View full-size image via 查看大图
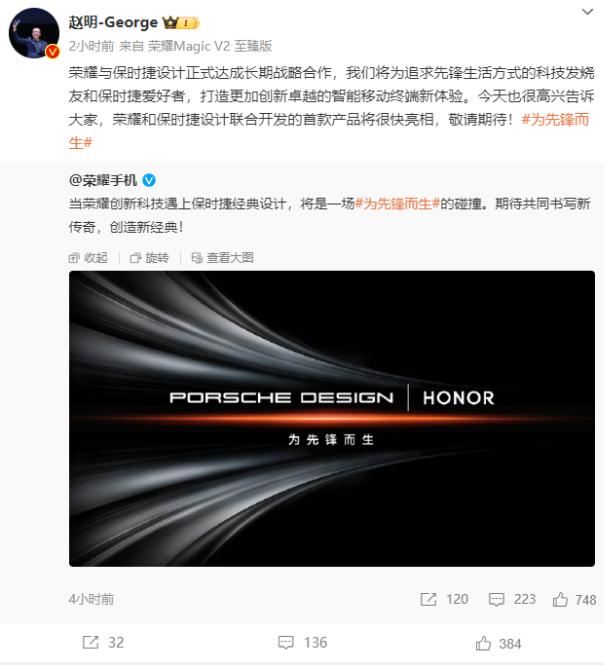 pos(223,257)
